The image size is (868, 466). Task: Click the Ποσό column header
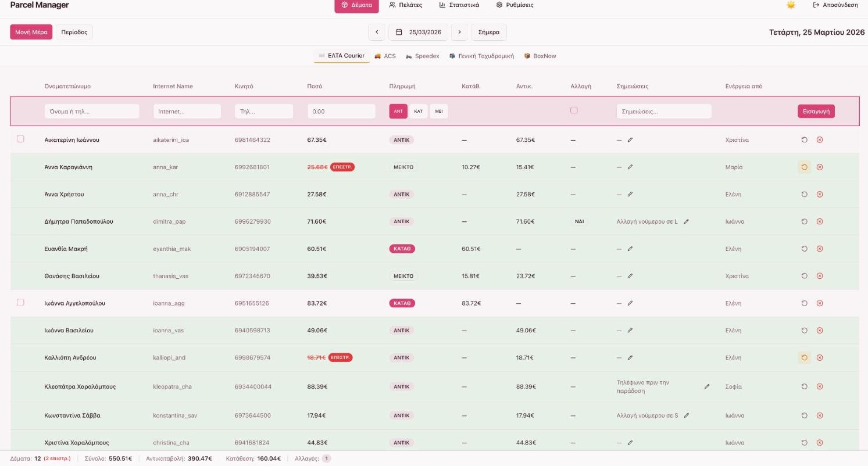(x=315, y=86)
